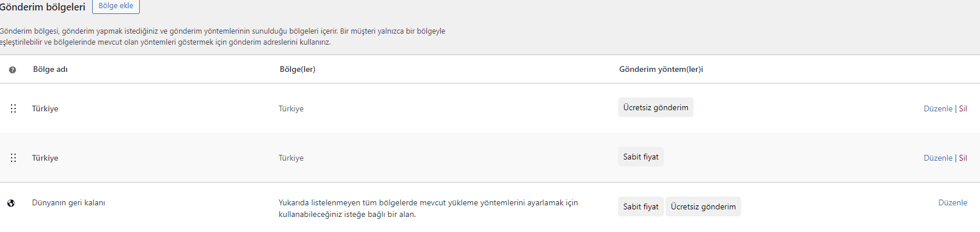
Task: Click the help question mark icon
Action: click(x=12, y=70)
